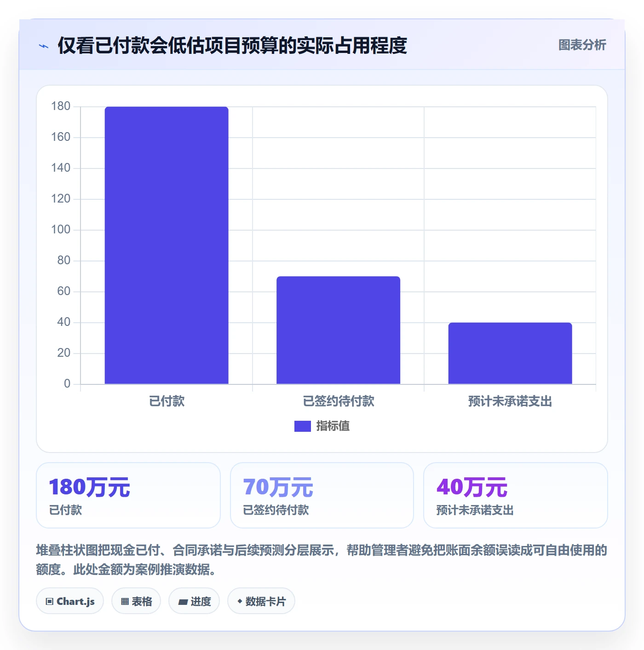
Task: Click the title 仅看已付款会低估项目预算的实际占用程度
Action: [x=232, y=46]
